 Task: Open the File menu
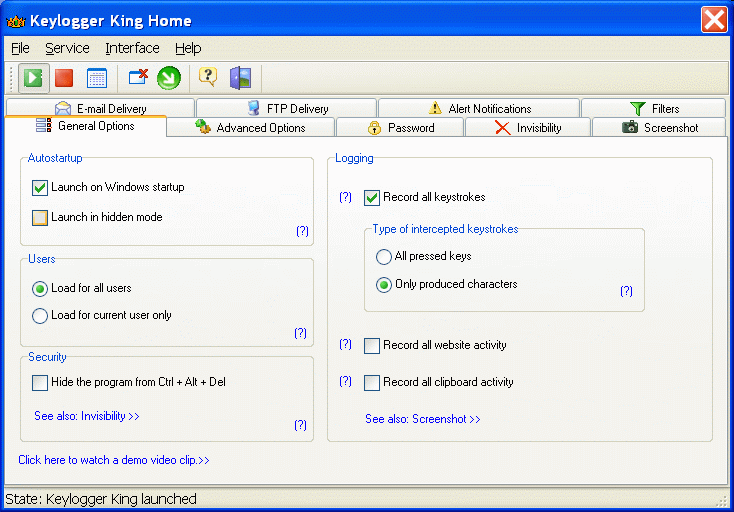pyautogui.click(x=20, y=48)
